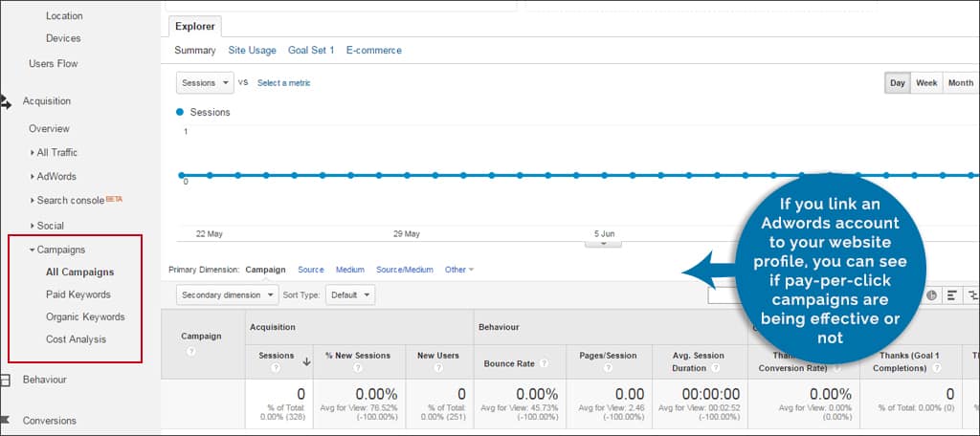Screen dimensions: 980x436
Task: Click % New Sessions column header
Action: coord(358,356)
